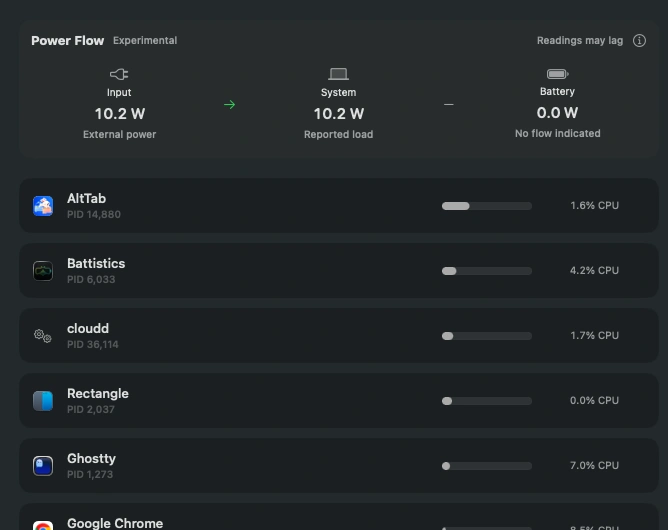Click the Readings may lag text
The height and width of the screenshot is (530, 668).
coord(580,40)
